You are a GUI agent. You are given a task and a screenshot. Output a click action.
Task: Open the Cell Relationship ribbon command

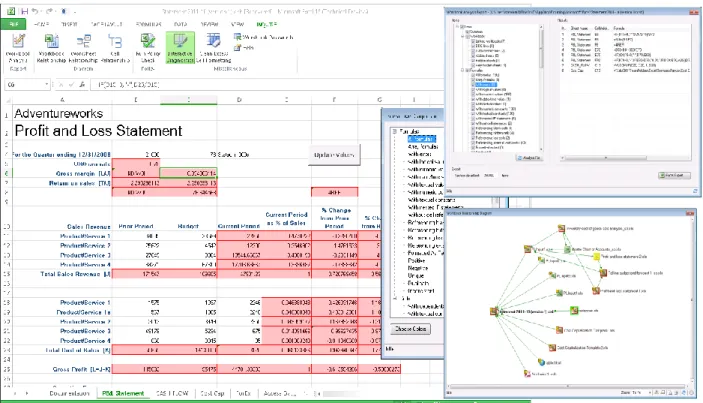115,48
